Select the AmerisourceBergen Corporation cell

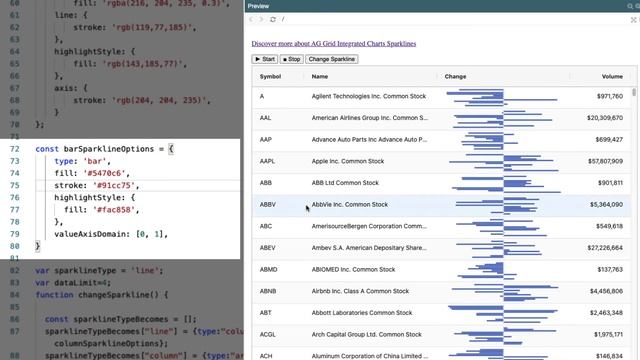[x=369, y=226]
